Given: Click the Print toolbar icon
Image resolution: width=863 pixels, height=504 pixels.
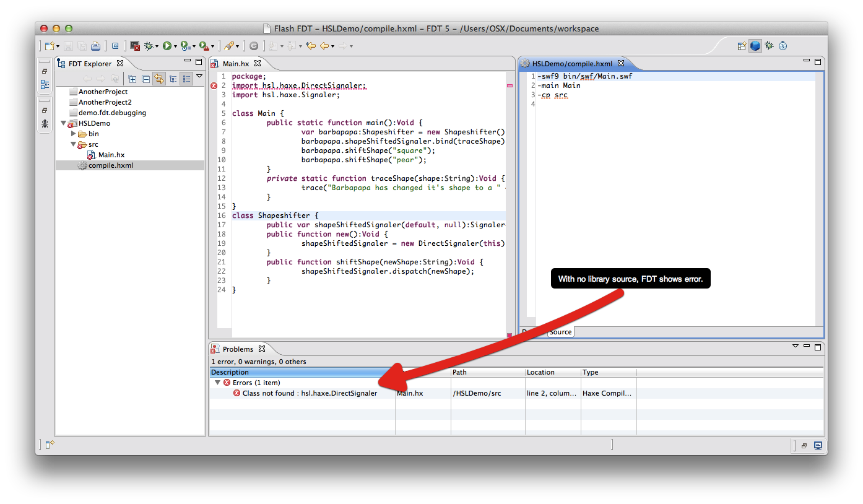Looking at the screenshot, I should pos(96,46).
